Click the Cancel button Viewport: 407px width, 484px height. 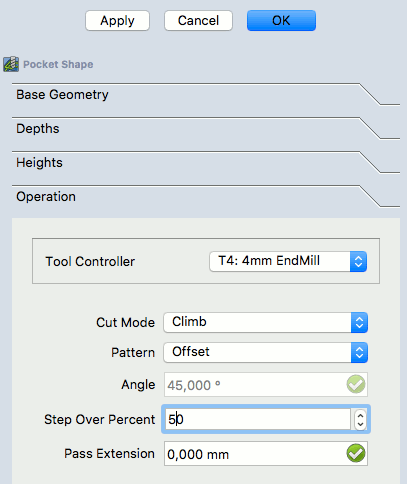click(x=198, y=21)
